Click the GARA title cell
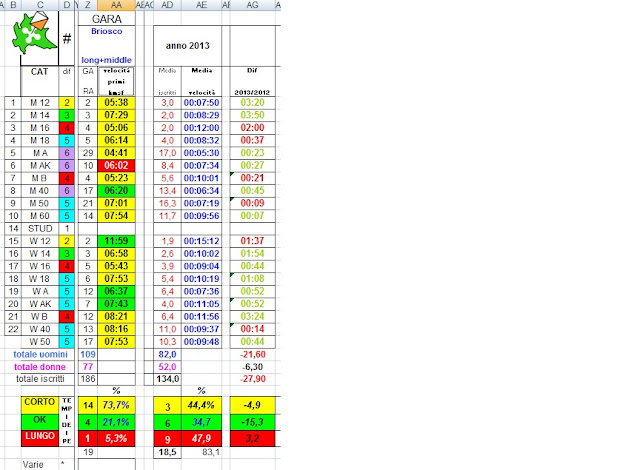Viewport: 640px width, 470px height. tap(107, 19)
